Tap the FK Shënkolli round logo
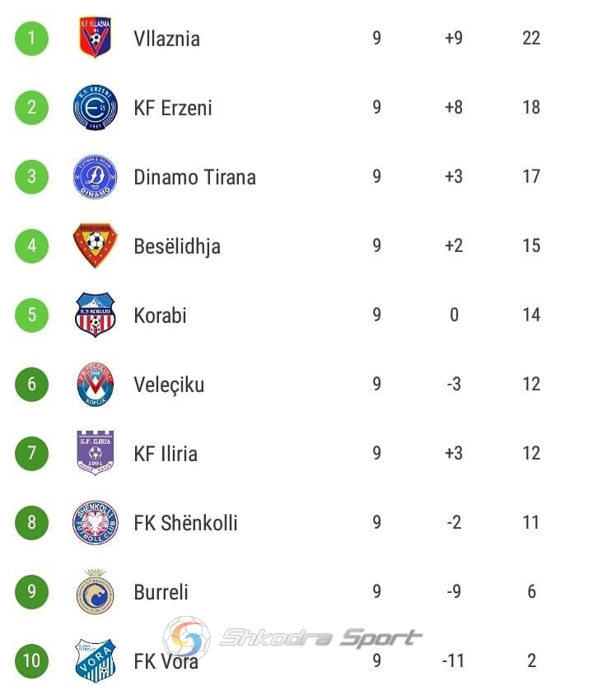 coord(95,522)
